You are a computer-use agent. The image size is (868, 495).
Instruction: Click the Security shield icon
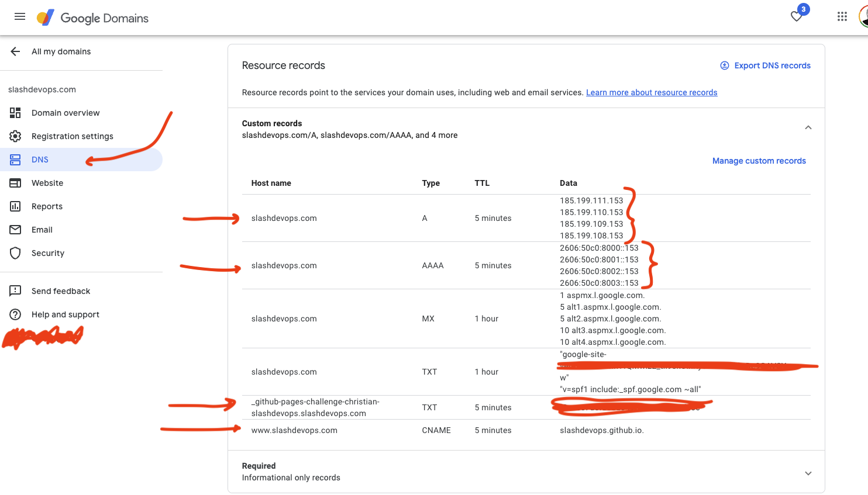tap(15, 253)
